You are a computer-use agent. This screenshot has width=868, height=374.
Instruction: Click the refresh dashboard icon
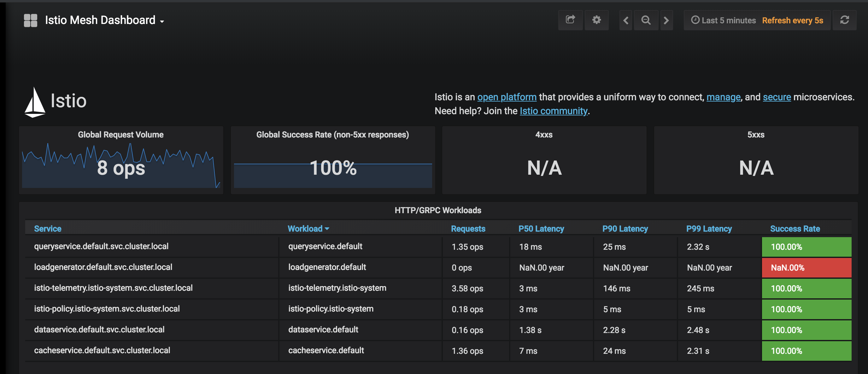844,20
